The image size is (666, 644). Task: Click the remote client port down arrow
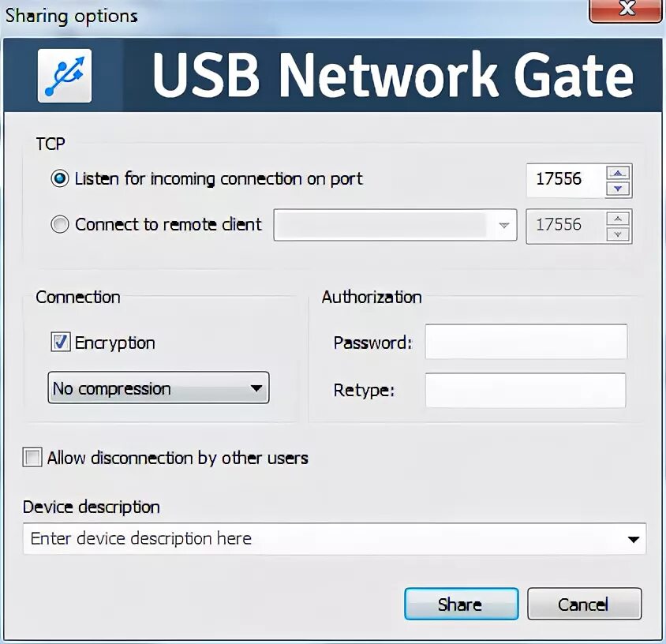click(618, 234)
